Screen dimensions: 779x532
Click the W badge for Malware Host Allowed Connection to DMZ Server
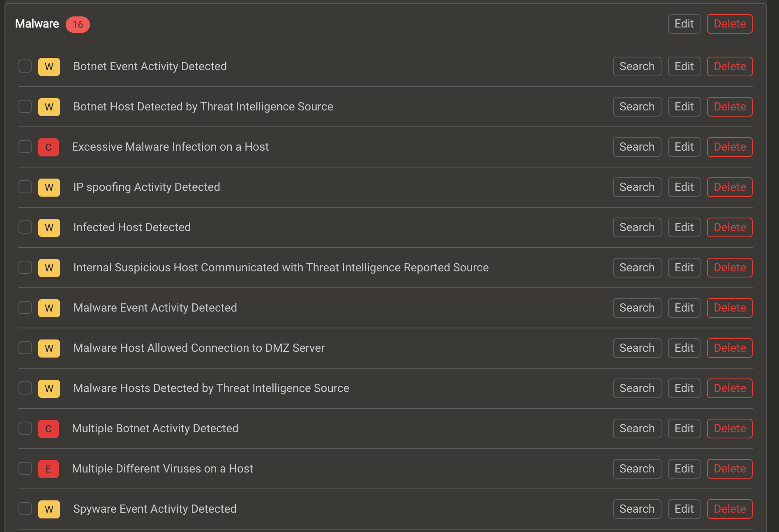[49, 348]
